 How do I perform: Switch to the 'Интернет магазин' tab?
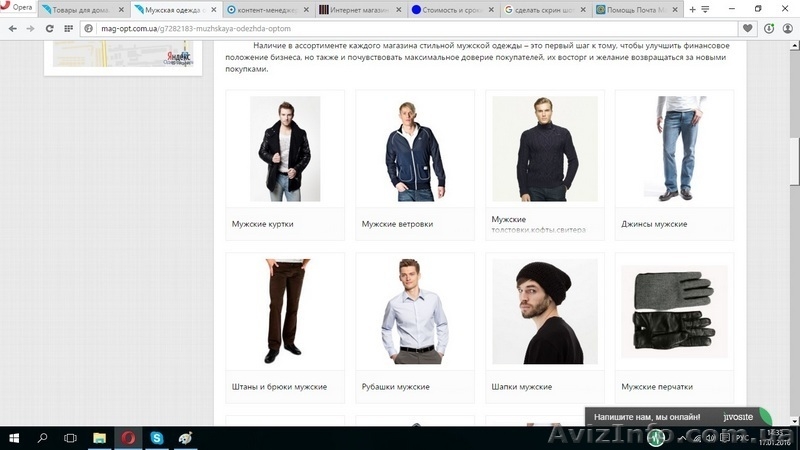[x=358, y=9]
